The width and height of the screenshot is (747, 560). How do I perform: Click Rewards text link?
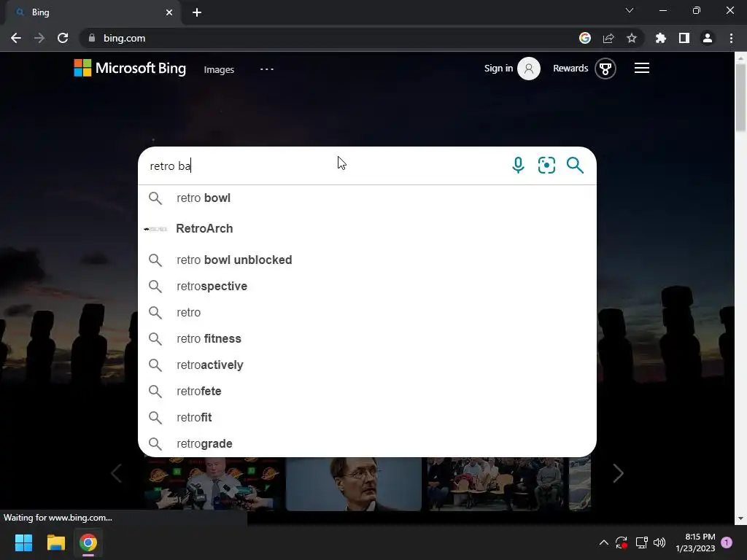pyautogui.click(x=570, y=68)
